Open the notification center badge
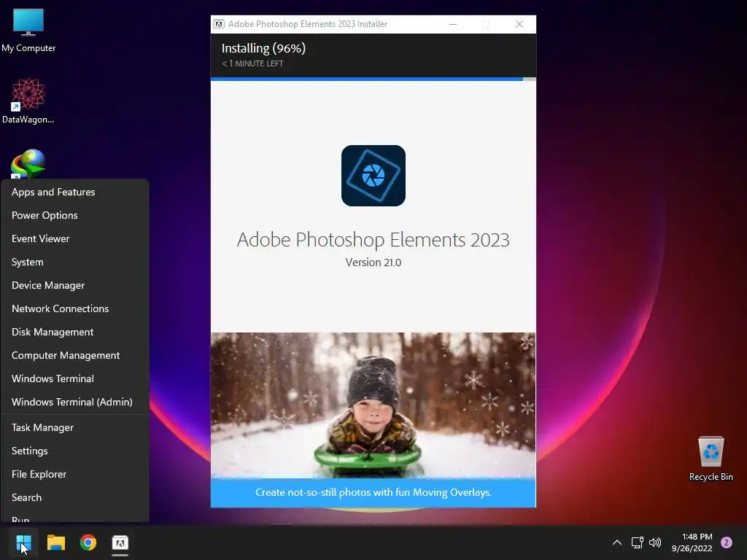Screen dimensions: 747x560 click(x=727, y=542)
